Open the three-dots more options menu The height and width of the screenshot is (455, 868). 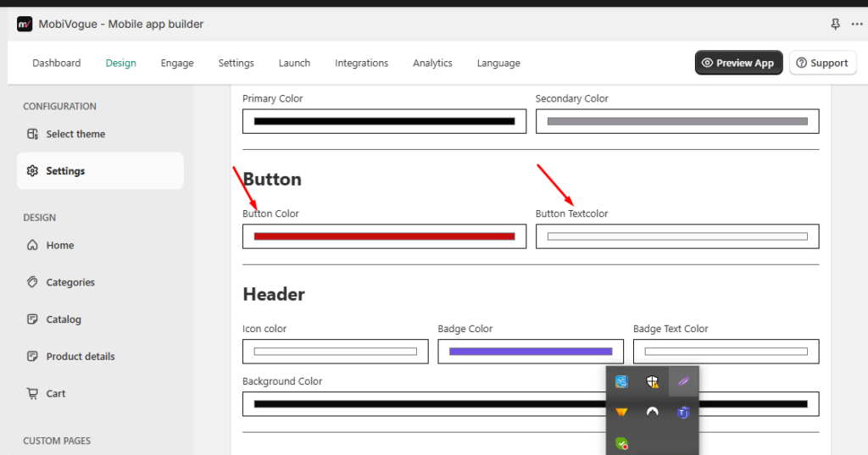coord(856,25)
